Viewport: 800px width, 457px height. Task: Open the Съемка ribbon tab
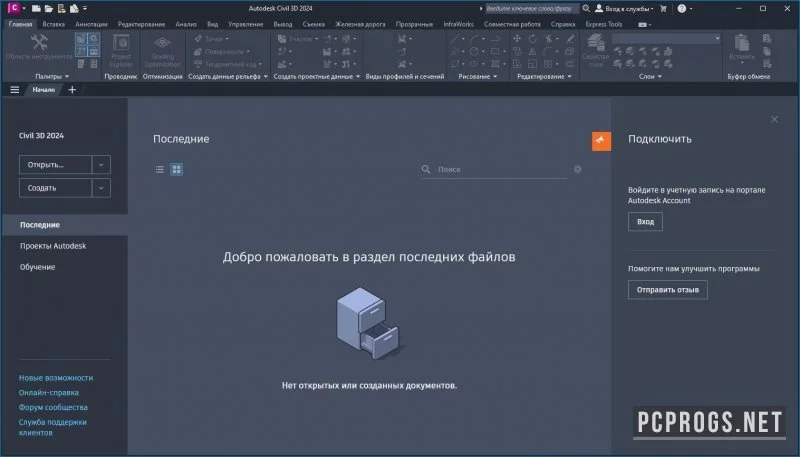tap(313, 24)
